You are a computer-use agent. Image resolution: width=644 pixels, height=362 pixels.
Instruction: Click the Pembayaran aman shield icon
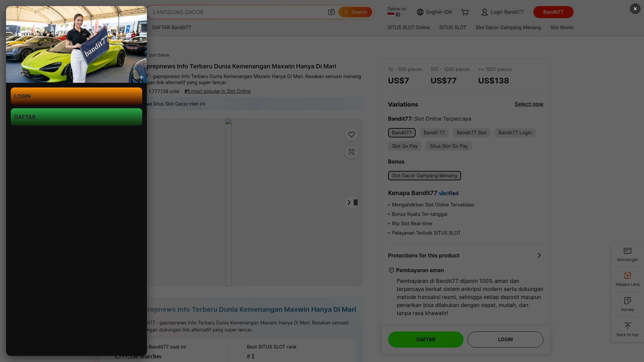click(391, 270)
